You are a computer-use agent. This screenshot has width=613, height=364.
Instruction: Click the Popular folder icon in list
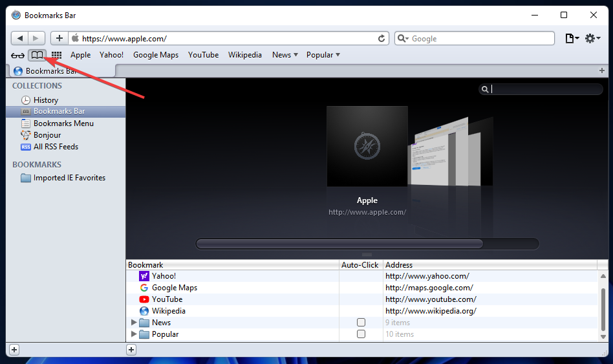[144, 334]
